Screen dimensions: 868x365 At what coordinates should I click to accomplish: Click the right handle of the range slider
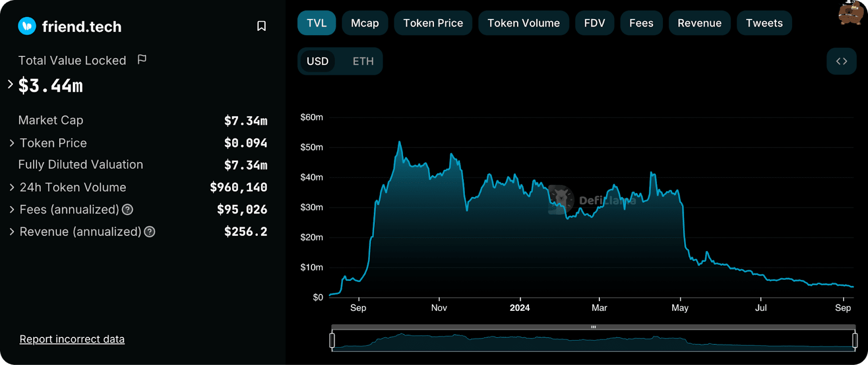[855, 340]
